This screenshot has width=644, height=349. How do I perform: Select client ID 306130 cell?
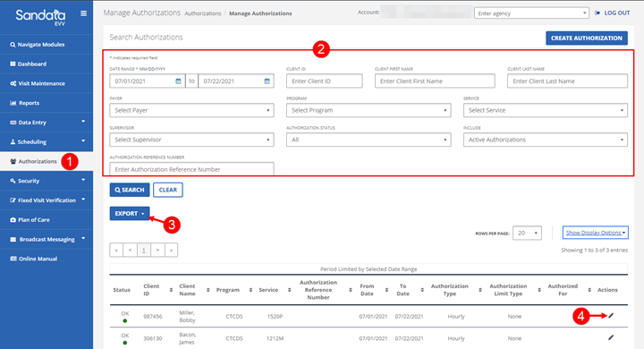click(x=152, y=338)
